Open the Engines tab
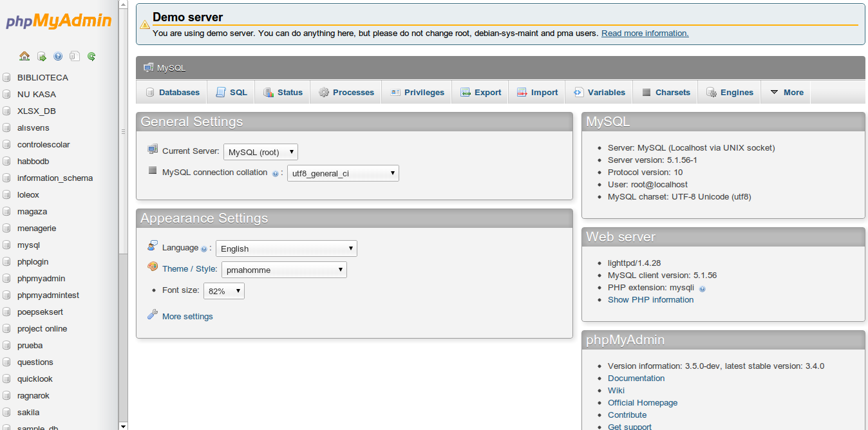This screenshot has height=430, width=868. (730, 92)
